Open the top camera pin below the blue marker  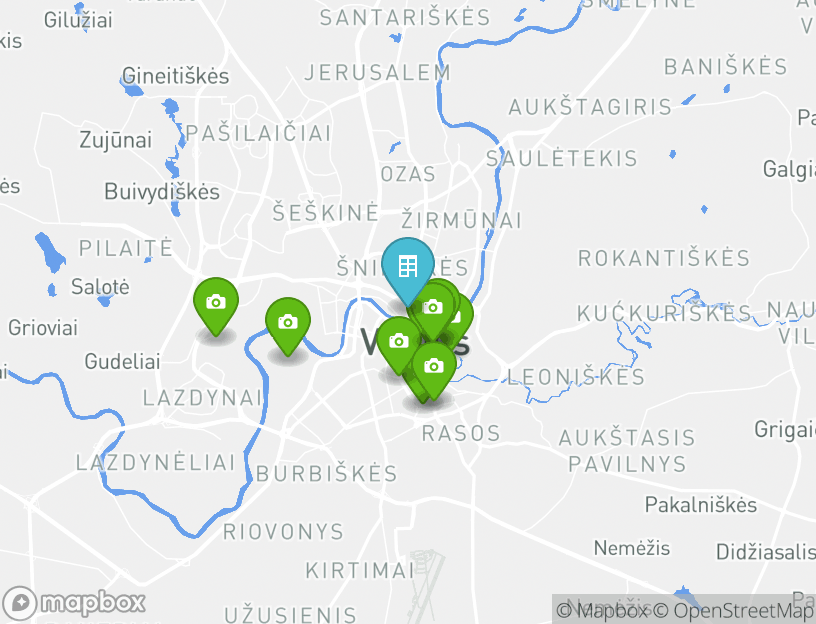point(432,311)
